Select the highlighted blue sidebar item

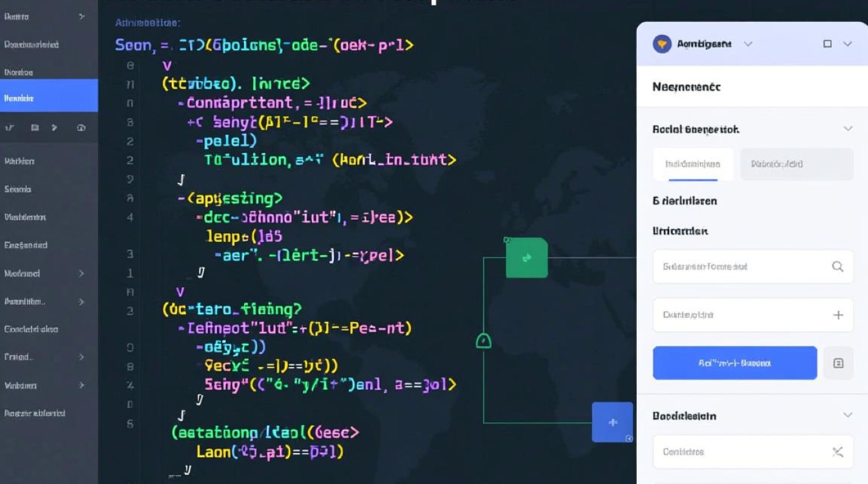coord(48,98)
